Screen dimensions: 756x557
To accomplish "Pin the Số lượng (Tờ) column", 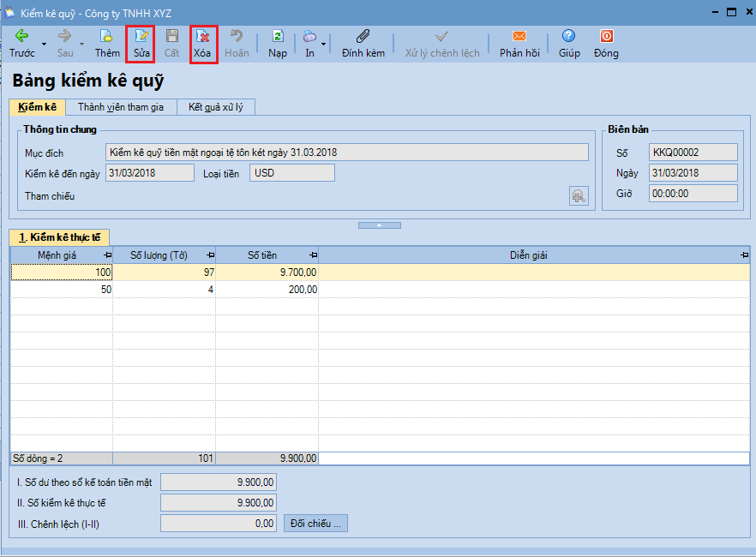I will point(210,255).
